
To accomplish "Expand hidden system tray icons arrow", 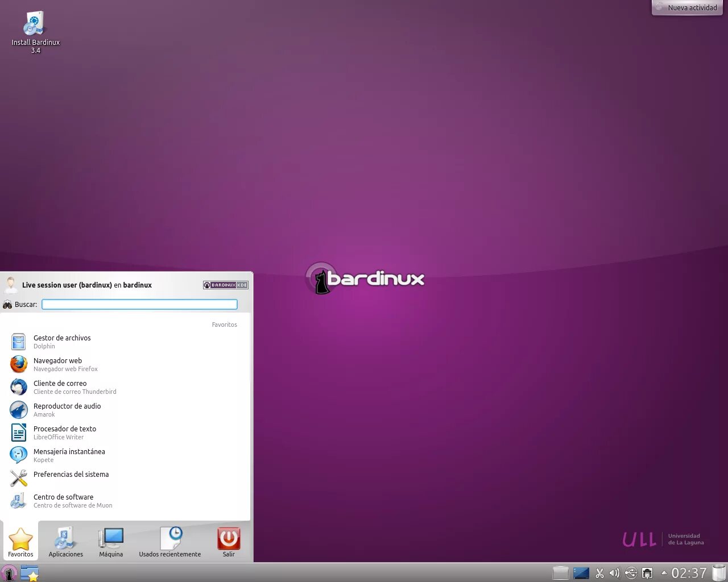I will tap(664, 573).
